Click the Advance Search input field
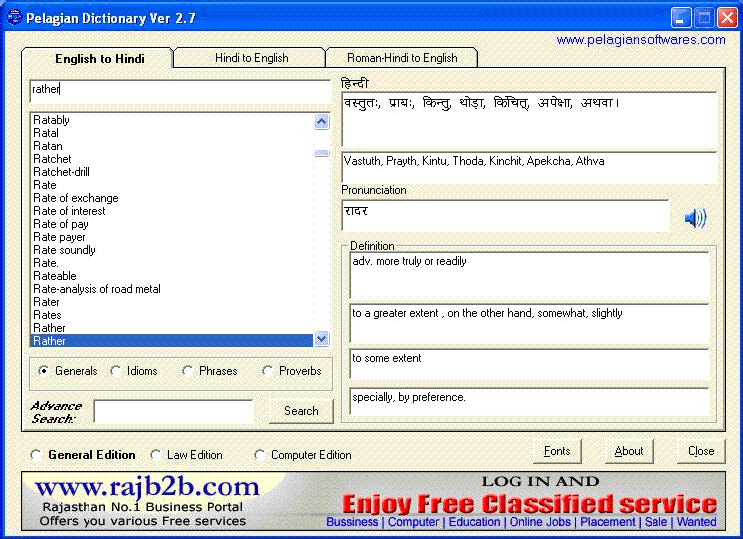743x539 pixels. 174,411
